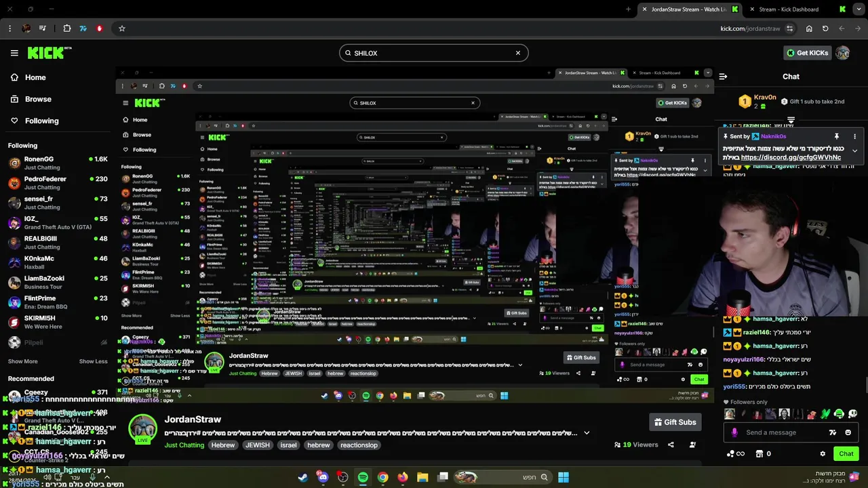Open SKIRMISH followed channel
The image size is (868, 488).
(x=58, y=322)
